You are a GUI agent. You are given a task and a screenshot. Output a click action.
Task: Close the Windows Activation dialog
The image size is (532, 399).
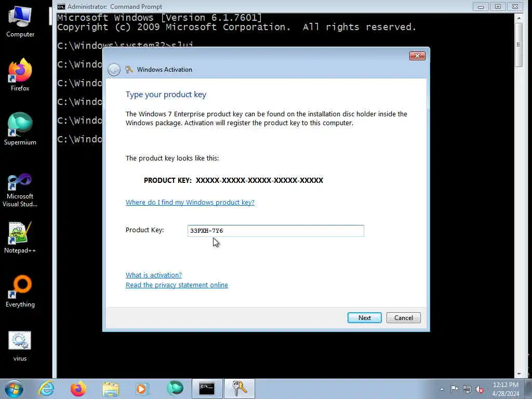tap(417, 56)
